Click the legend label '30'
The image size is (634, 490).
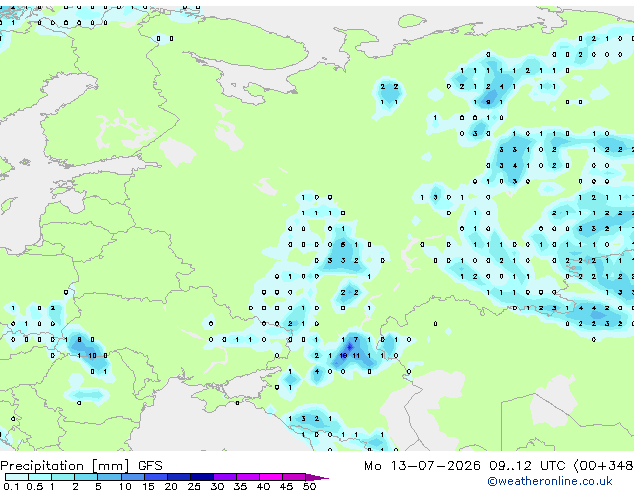click(217, 486)
